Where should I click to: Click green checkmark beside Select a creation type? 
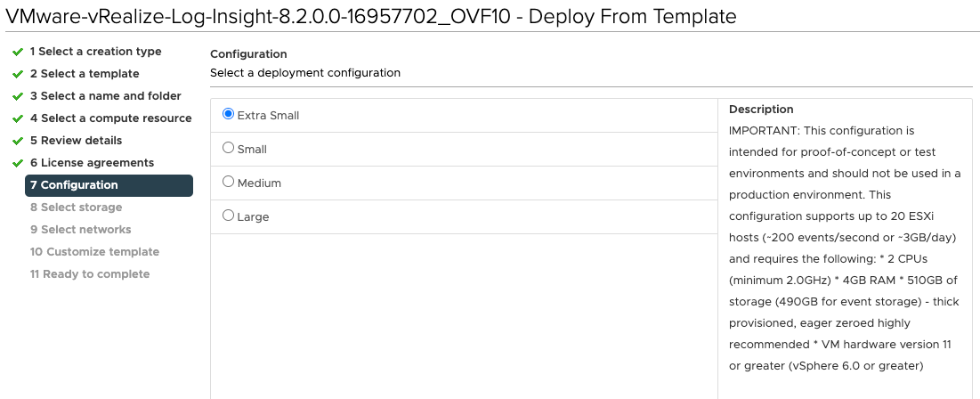[18, 52]
